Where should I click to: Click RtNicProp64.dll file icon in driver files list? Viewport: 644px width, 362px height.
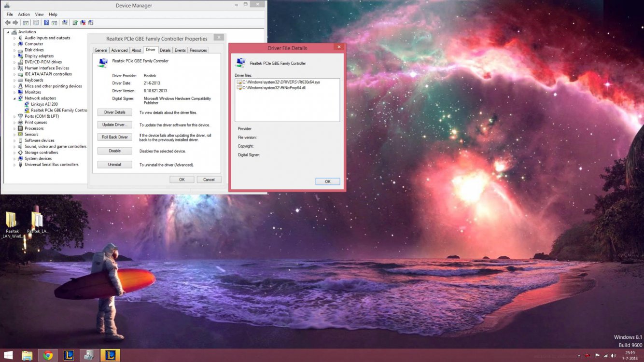239,88
